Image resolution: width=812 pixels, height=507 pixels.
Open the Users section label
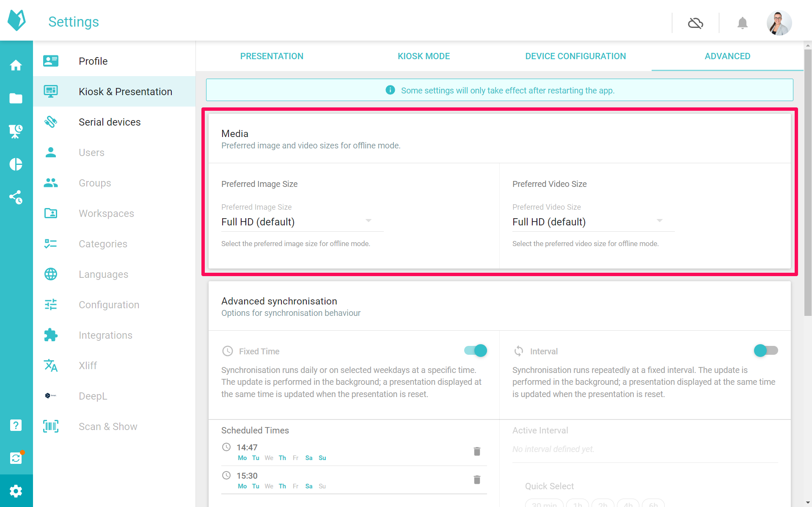click(91, 153)
